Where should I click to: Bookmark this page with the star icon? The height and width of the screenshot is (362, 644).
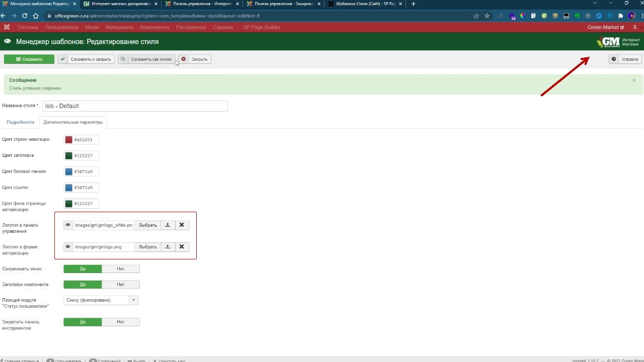tap(487, 16)
